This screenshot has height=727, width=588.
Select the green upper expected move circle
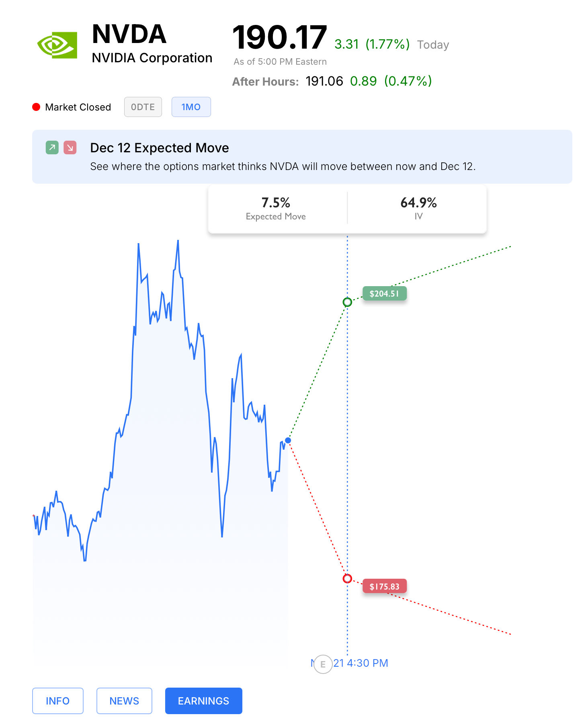click(x=347, y=302)
